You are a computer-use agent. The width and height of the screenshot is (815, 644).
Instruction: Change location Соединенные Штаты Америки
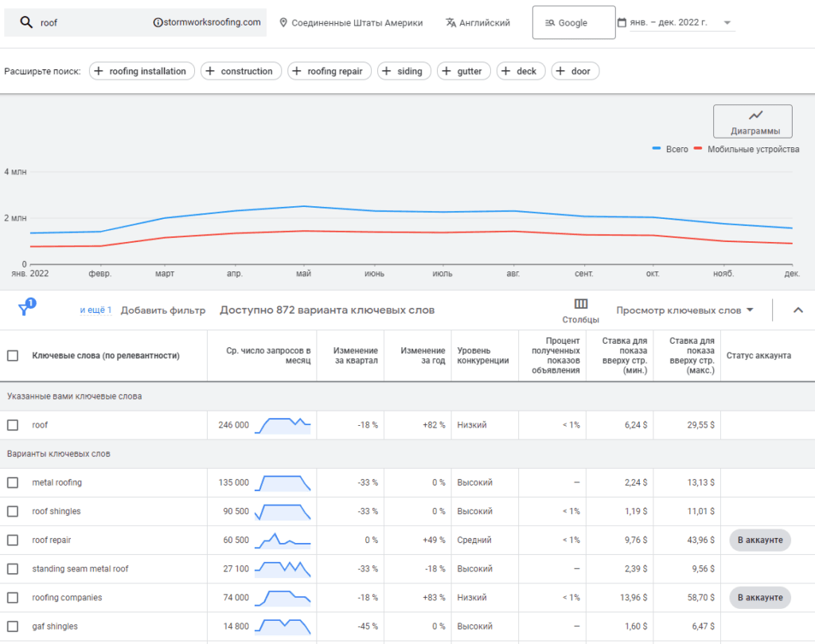coord(357,23)
